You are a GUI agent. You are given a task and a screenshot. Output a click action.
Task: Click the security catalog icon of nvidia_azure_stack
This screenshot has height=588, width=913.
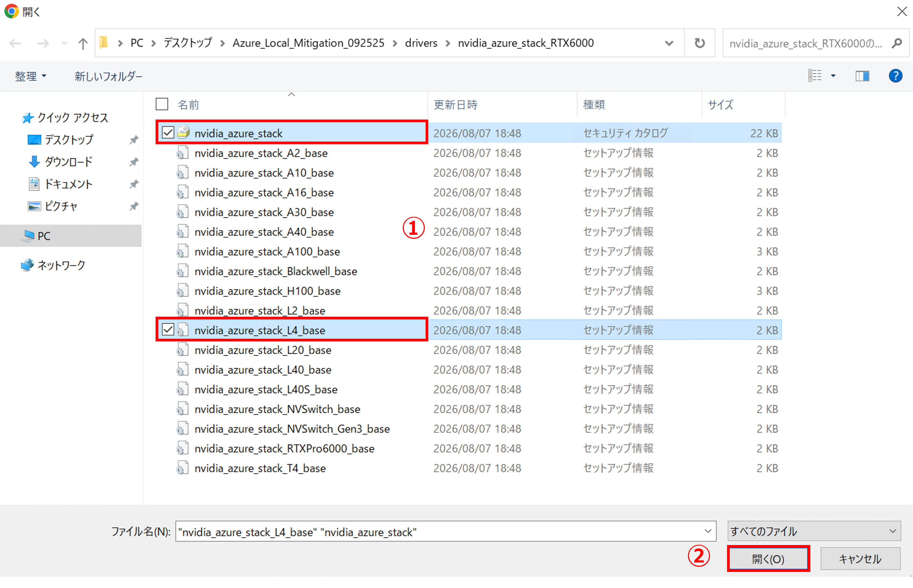click(184, 132)
